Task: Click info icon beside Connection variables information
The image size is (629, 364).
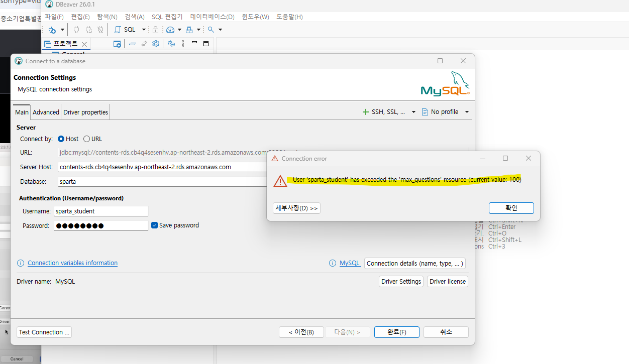Action: click(x=21, y=263)
